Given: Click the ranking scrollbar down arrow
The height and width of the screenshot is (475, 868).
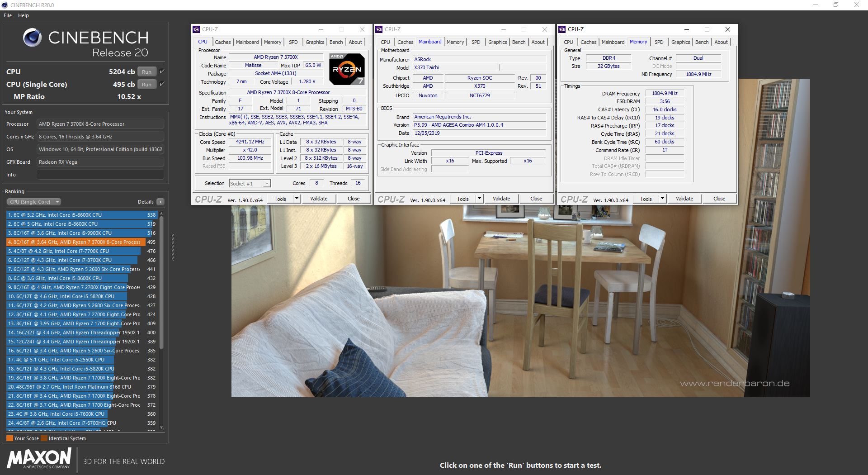Looking at the screenshot, I should point(161,427).
